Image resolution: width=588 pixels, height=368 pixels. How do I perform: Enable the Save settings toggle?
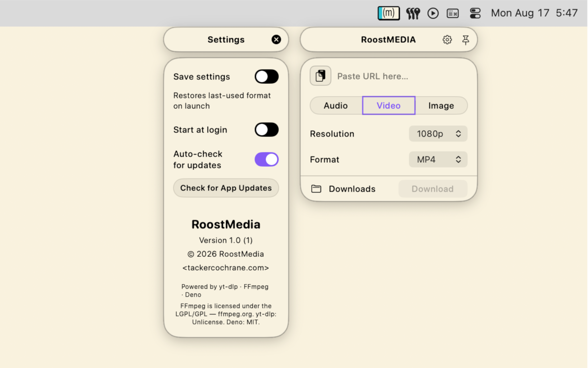[266, 77]
